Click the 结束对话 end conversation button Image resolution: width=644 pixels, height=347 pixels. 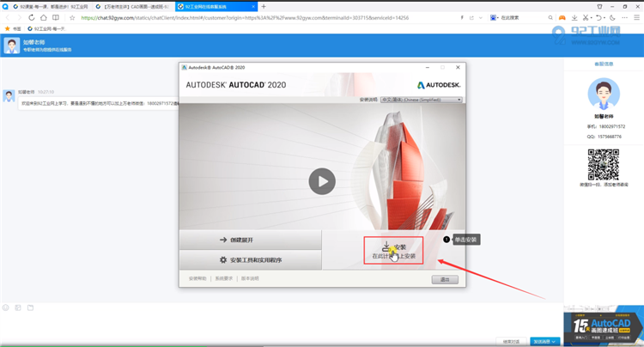click(512, 342)
